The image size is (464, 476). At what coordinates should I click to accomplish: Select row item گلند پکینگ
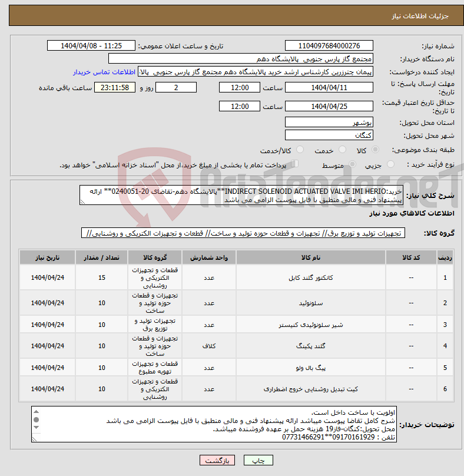click(x=311, y=346)
